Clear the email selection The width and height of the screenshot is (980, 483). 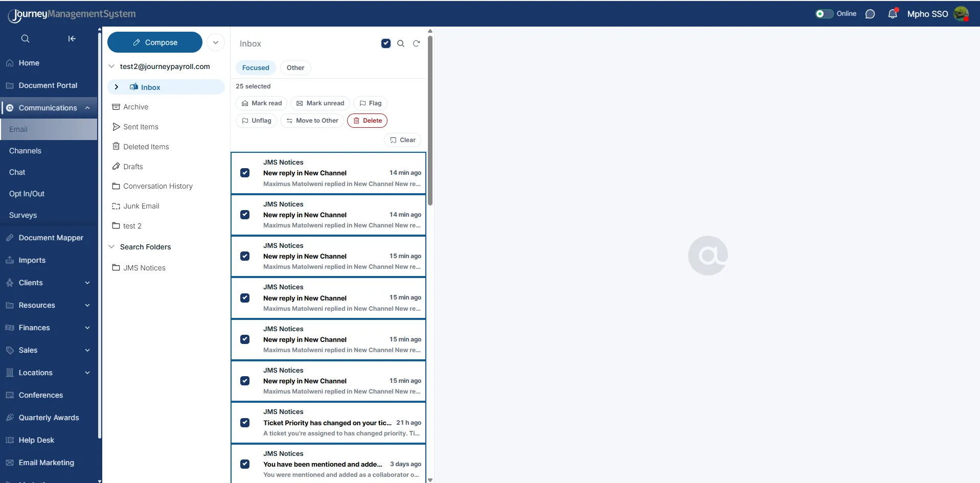pos(402,140)
